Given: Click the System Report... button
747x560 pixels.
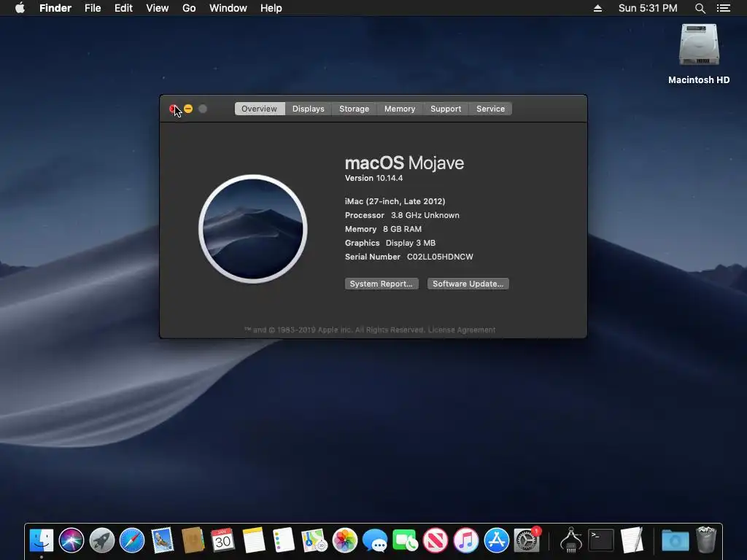Looking at the screenshot, I should tap(382, 284).
